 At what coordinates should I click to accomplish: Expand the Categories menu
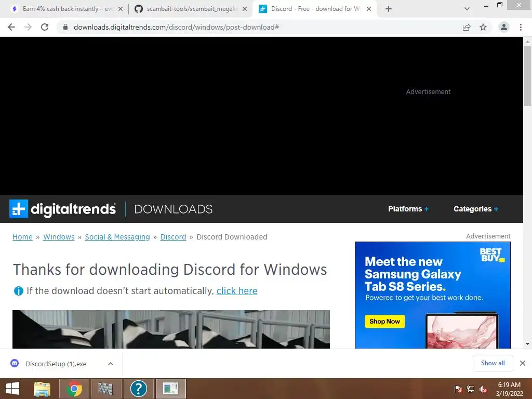476,209
